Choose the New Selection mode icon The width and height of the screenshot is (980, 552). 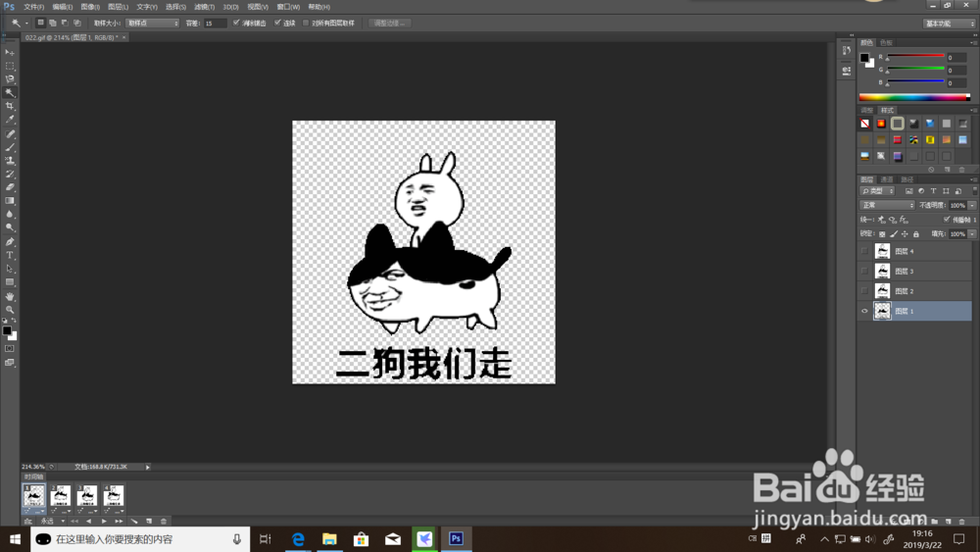coord(40,23)
